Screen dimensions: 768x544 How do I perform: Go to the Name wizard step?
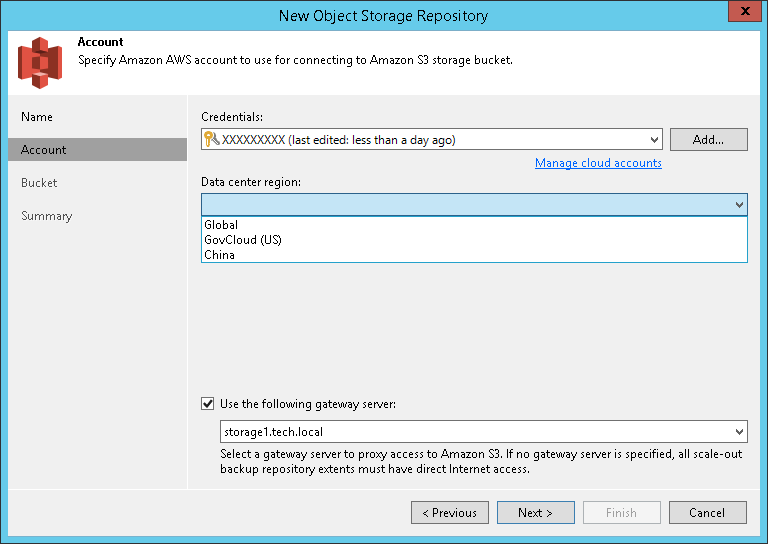coord(37,117)
